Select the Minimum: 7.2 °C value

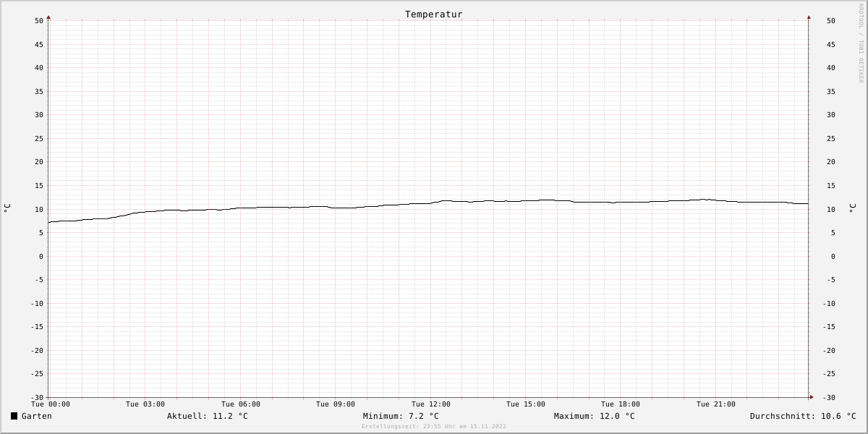(401, 416)
